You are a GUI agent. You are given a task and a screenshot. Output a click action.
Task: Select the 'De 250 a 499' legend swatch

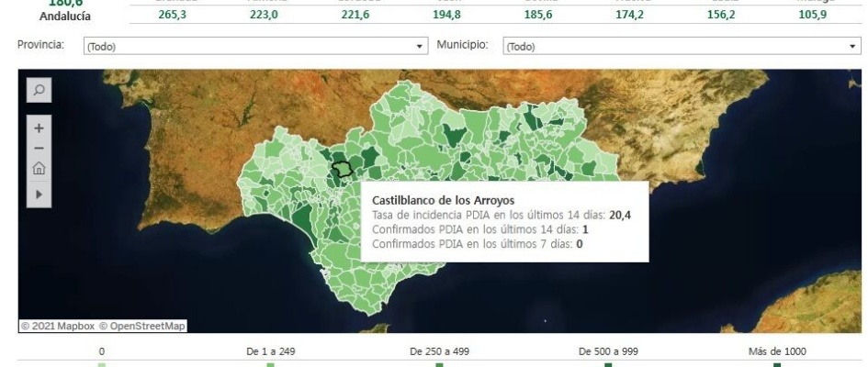click(x=439, y=364)
